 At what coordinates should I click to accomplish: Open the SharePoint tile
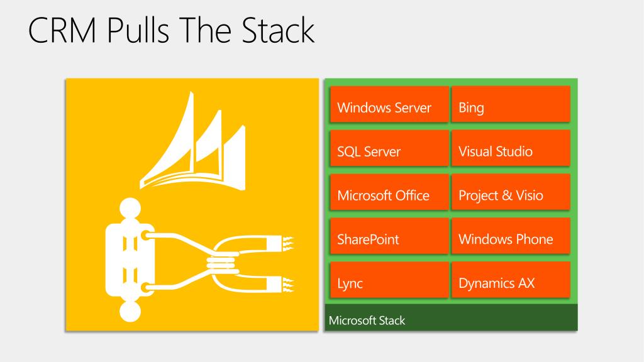pos(389,236)
